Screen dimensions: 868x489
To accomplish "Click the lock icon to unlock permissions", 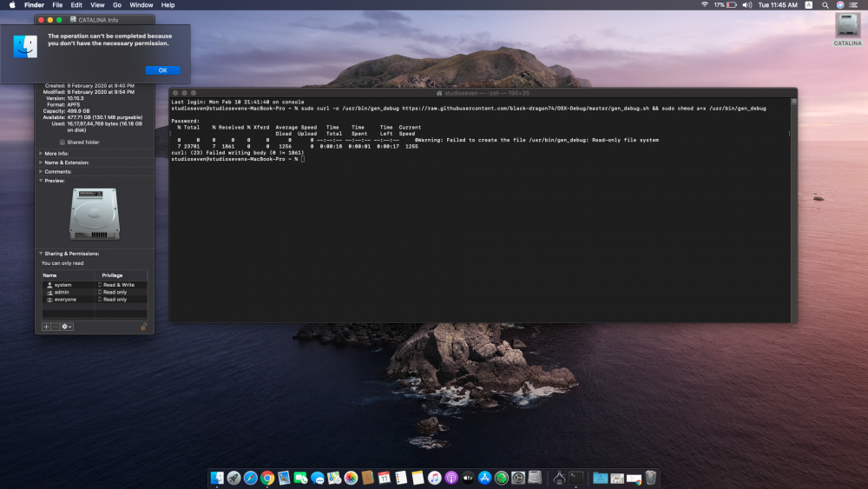I will pyautogui.click(x=142, y=327).
